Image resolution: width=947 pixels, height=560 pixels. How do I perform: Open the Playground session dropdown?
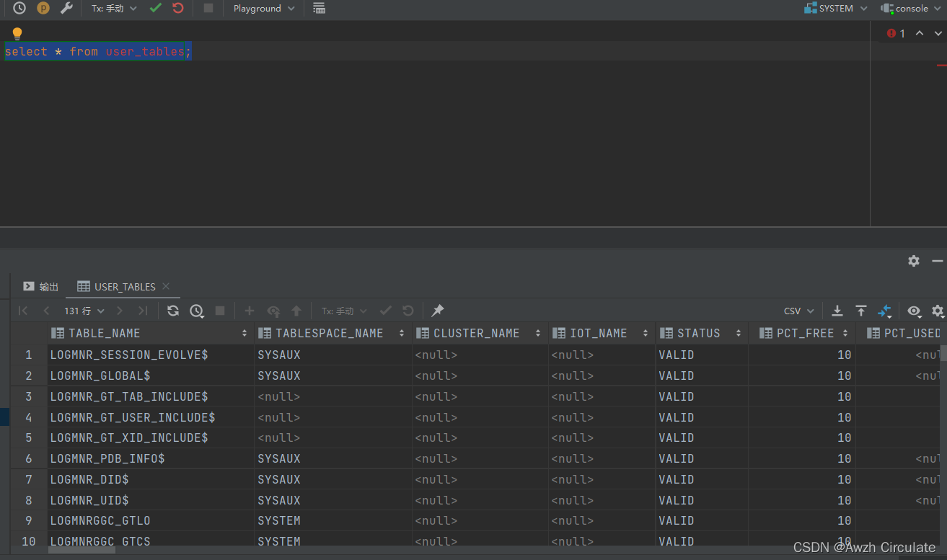[x=261, y=9]
